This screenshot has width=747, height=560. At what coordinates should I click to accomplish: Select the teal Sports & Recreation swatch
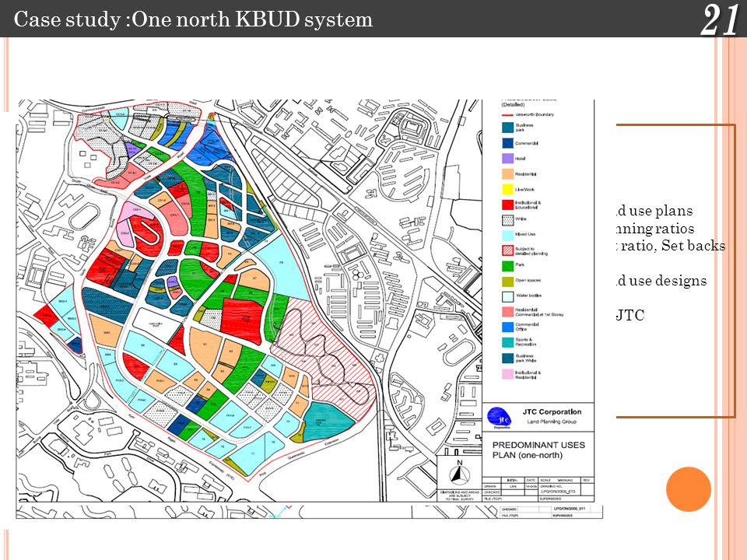(507, 342)
